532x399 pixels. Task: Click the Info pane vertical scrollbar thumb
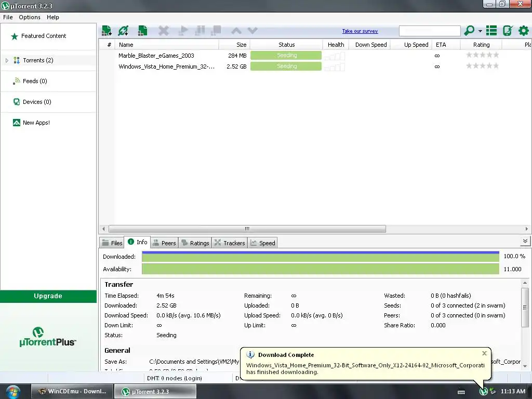pyautogui.click(x=525, y=308)
